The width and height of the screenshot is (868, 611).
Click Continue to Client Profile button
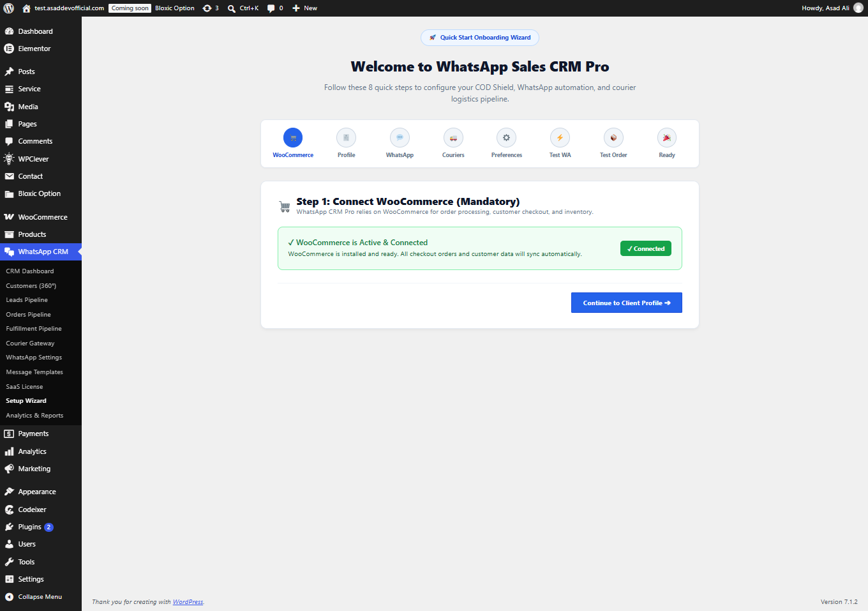click(627, 303)
